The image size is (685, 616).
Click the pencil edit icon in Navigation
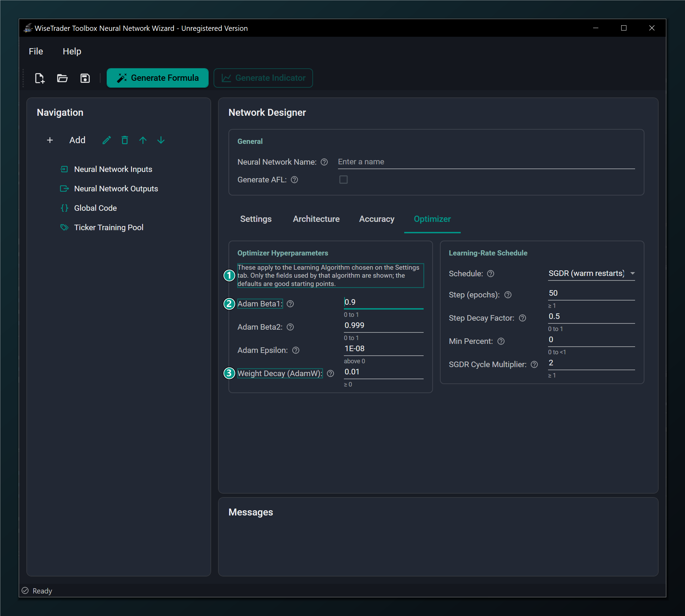tap(107, 140)
